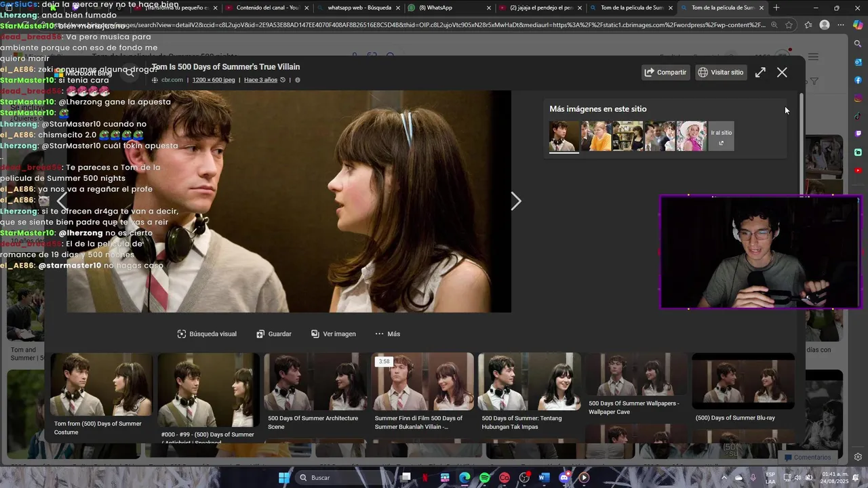
Task: Show previous image arrow
Action: coord(62,201)
